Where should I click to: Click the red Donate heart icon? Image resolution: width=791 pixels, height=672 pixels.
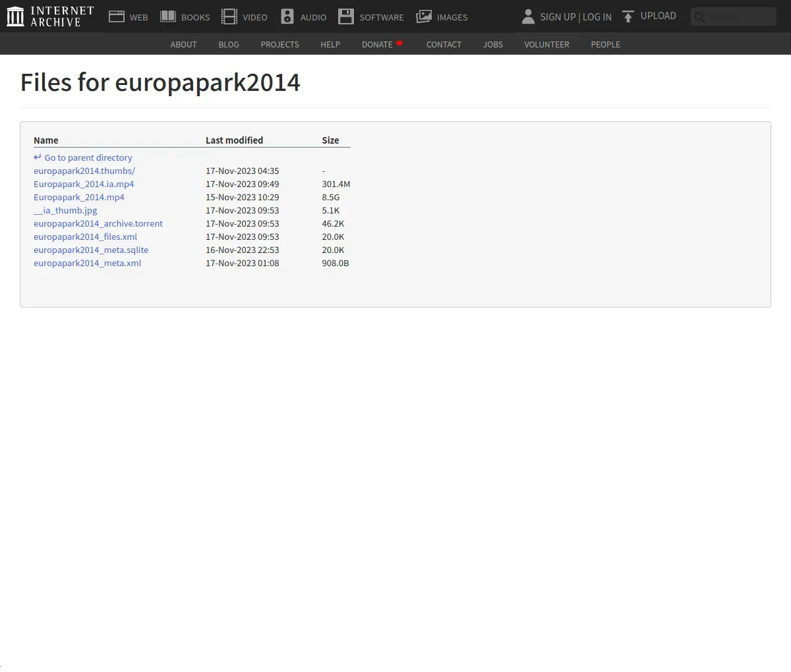399,43
